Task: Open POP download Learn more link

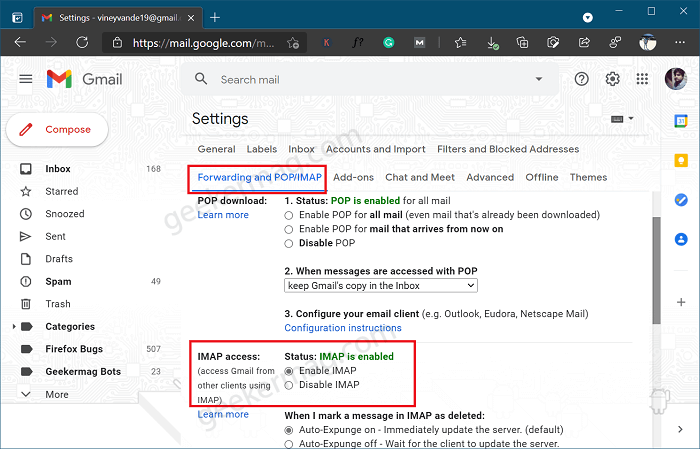Action: pos(223,215)
